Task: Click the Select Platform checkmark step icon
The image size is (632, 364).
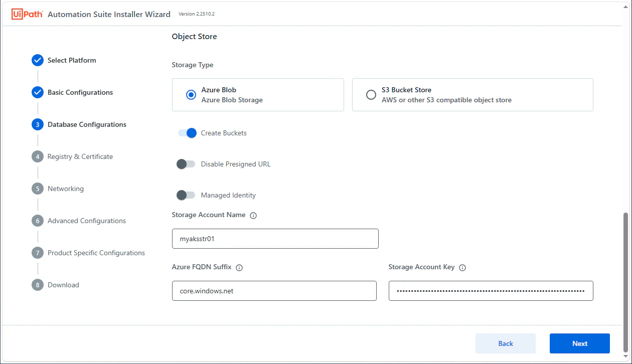Action: pyautogui.click(x=38, y=60)
